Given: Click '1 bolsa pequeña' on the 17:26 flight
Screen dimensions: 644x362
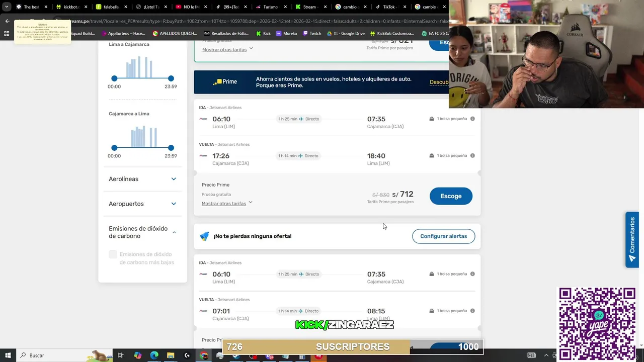Looking at the screenshot, I should click(452, 156).
